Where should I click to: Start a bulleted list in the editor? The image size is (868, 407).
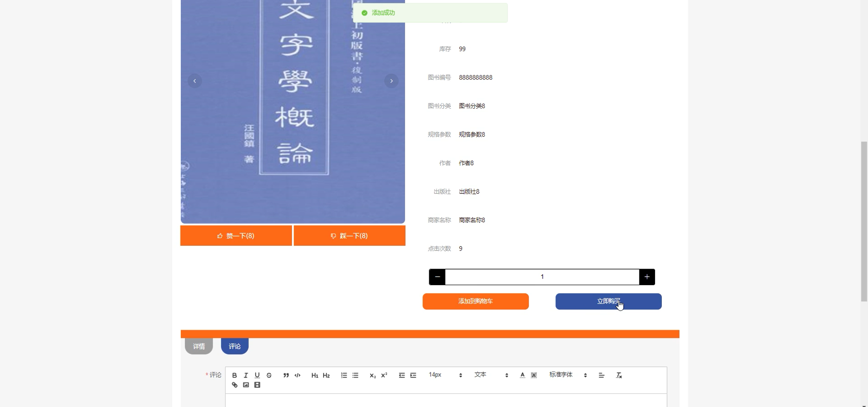point(355,375)
